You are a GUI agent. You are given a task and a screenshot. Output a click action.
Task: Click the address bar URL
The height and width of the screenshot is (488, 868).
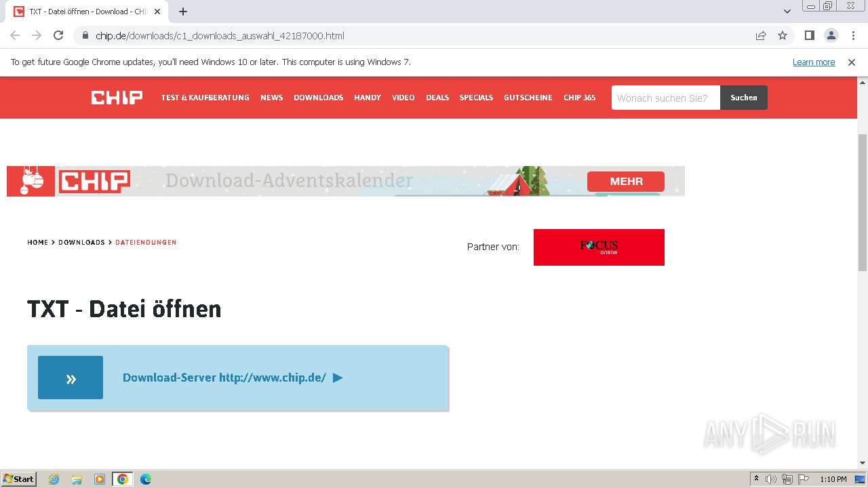pos(220,35)
